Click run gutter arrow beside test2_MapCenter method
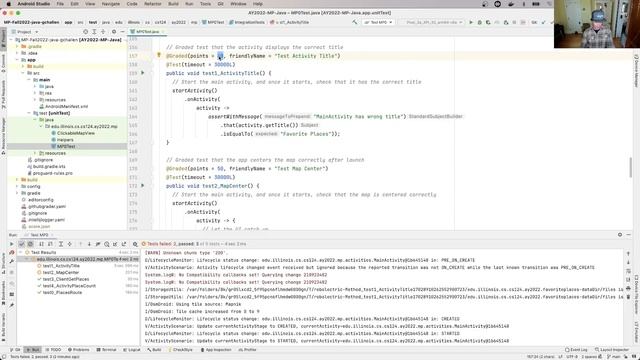640x360 pixels. tap(142, 185)
